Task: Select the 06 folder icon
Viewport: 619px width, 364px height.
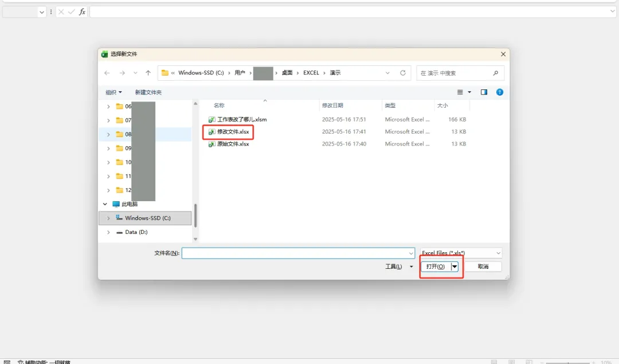Action: pyautogui.click(x=120, y=106)
